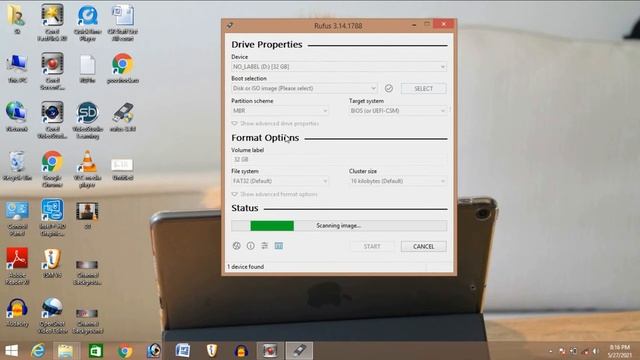The image size is (640, 360).
Task: Open Audacity desktop shortcut
Action: click(x=17, y=313)
